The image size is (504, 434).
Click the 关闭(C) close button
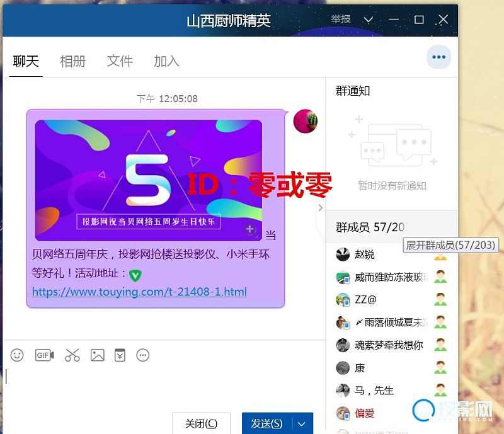[201, 424]
